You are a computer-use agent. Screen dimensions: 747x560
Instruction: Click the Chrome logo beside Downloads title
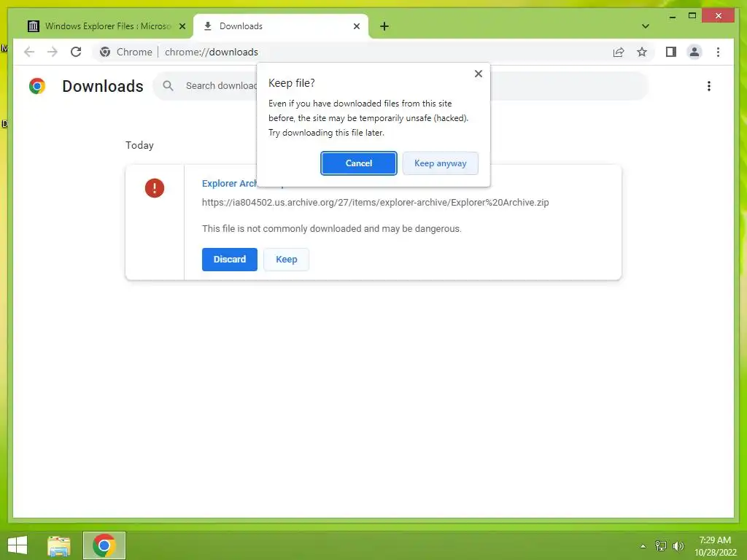pyautogui.click(x=37, y=86)
